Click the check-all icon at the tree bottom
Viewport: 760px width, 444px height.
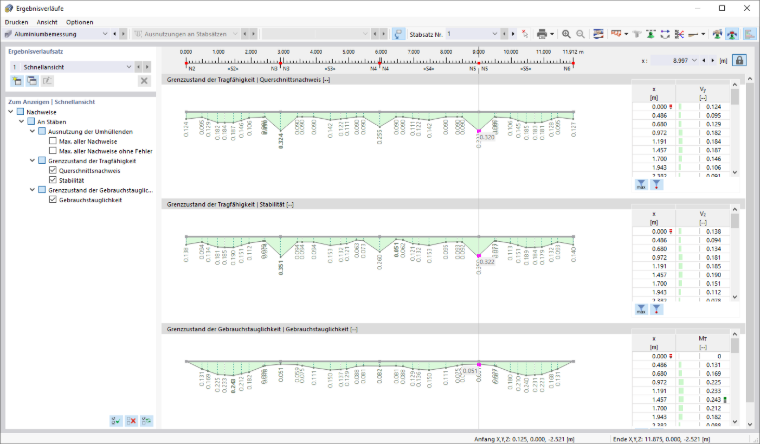coord(116,421)
